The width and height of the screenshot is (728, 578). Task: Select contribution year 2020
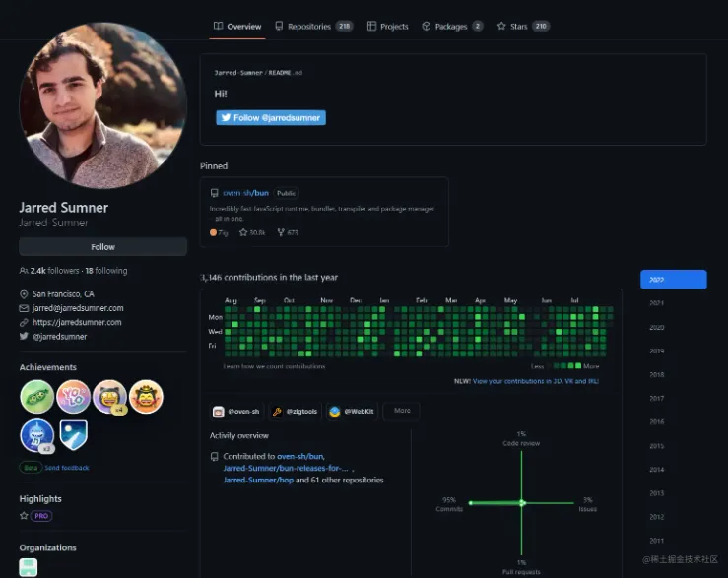[656, 327]
